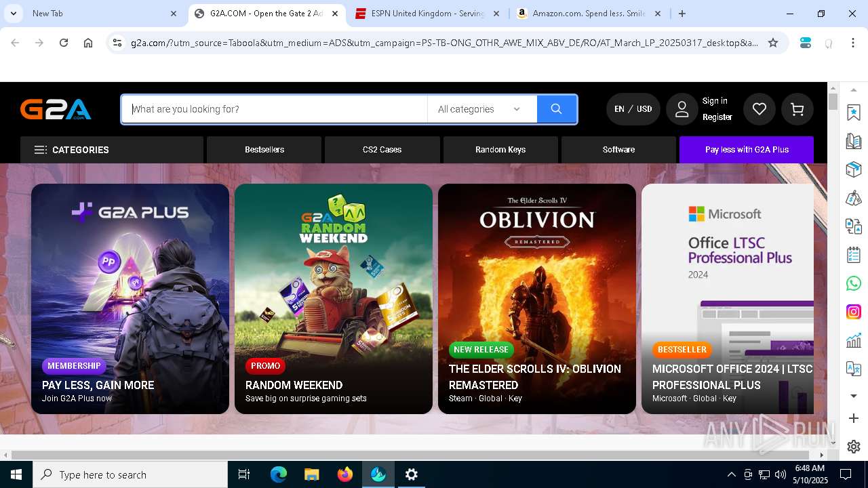868x488 pixels.
Task: Open the package box sidebar icon
Action: (x=854, y=169)
